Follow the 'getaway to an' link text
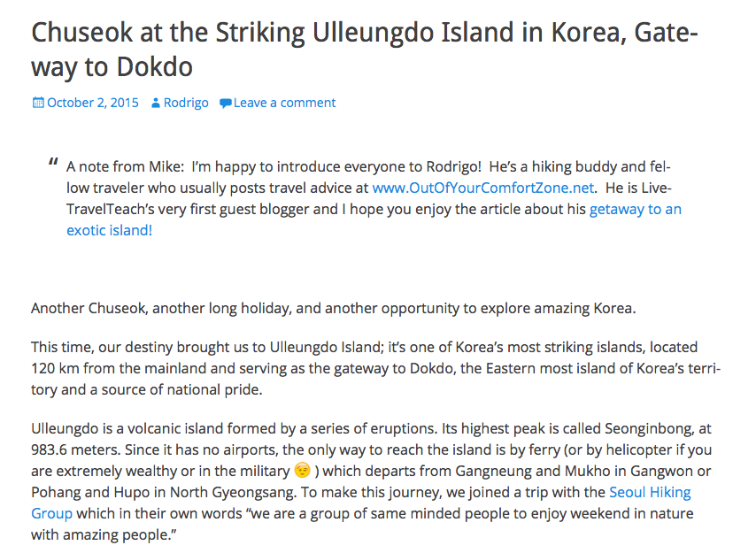Viewport: 756px width, 553px height. tap(636, 209)
